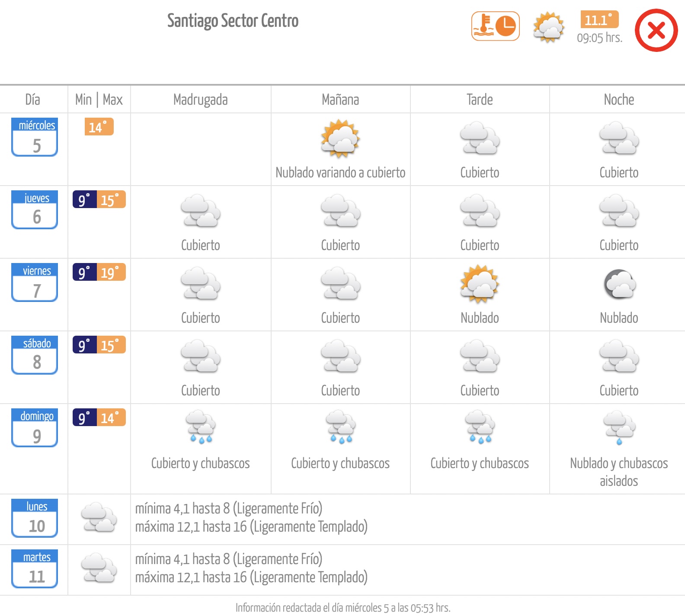Click 'Información redactada el día miércoles' footer
This screenshot has width=685, height=616.
(343, 608)
